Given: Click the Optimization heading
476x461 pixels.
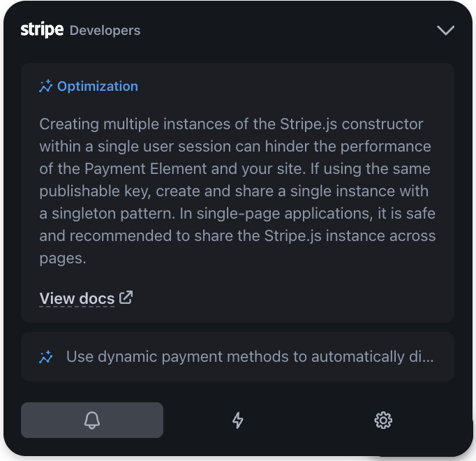Looking at the screenshot, I should point(97,87).
